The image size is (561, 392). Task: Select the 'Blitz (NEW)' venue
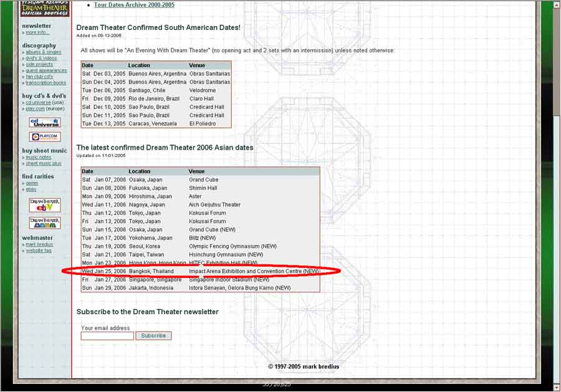click(202, 238)
